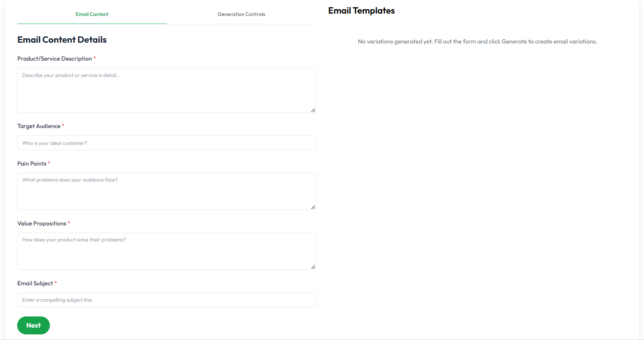Click the Email Templates heading
Viewport: 644px width, 340px height.
pyautogui.click(x=361, y=11)
